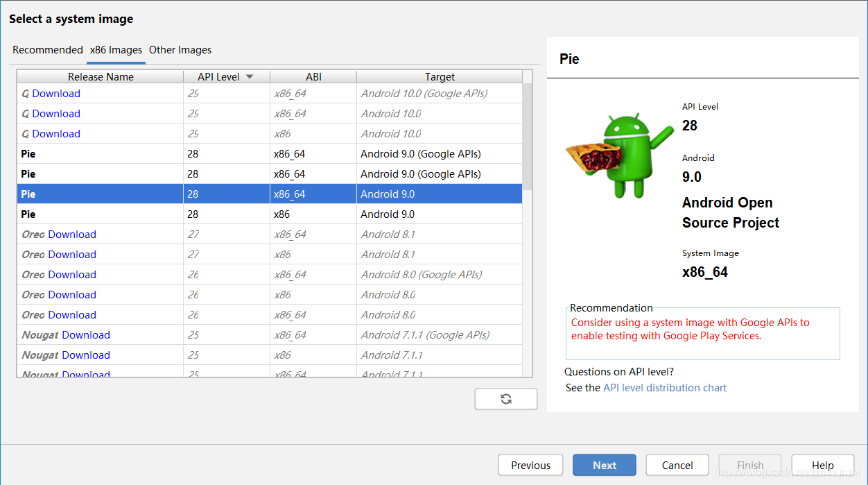Download Oreo Android 8.0 (Google APIs) image
Viewport: 868px width, 485px height.
72,275
